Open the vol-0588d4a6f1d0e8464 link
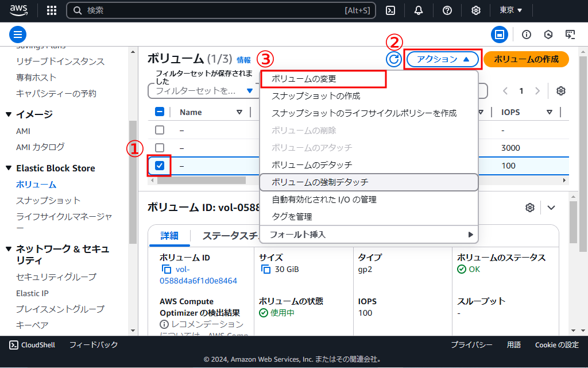This screenshot has width=588, height=368. [x=198, y=275]
